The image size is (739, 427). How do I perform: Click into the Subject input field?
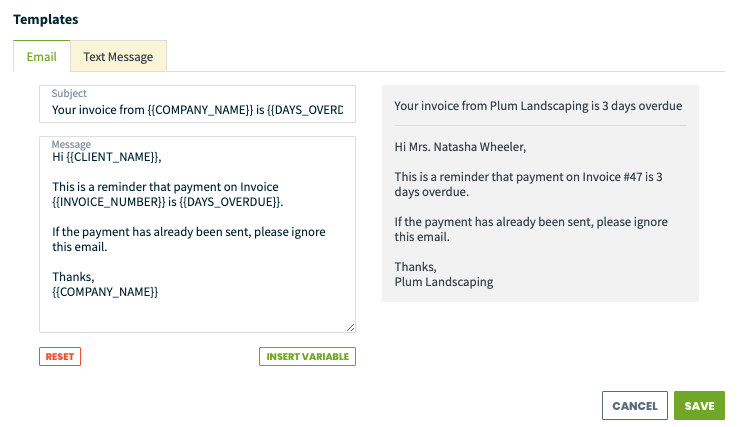197,110
